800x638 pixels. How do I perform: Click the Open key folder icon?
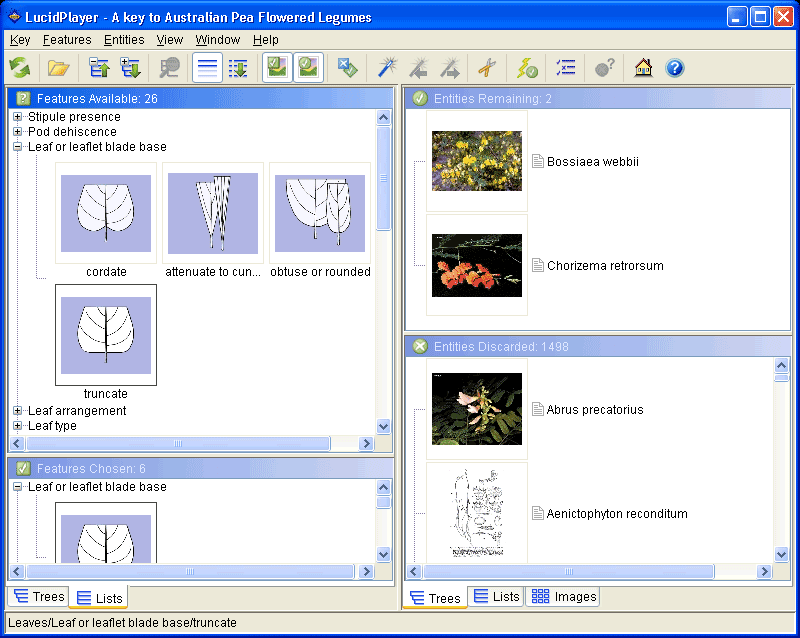[59, 68]
